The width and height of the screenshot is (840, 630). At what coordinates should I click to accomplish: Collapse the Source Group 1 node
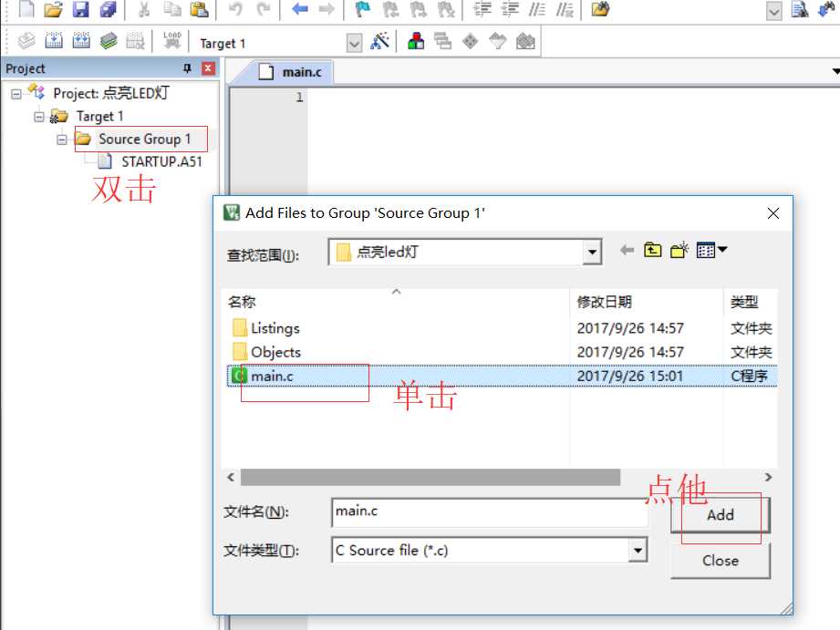click(x=62, y=139)
